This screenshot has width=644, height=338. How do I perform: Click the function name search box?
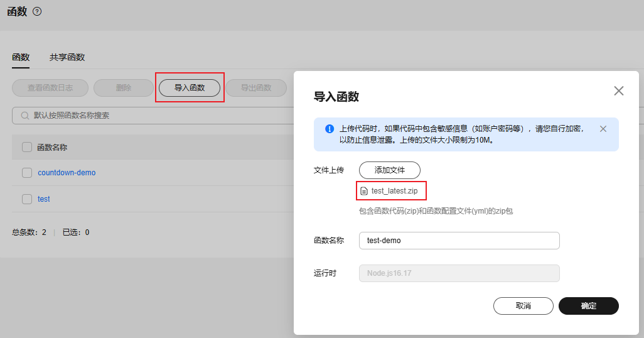[x=157, y=116]
